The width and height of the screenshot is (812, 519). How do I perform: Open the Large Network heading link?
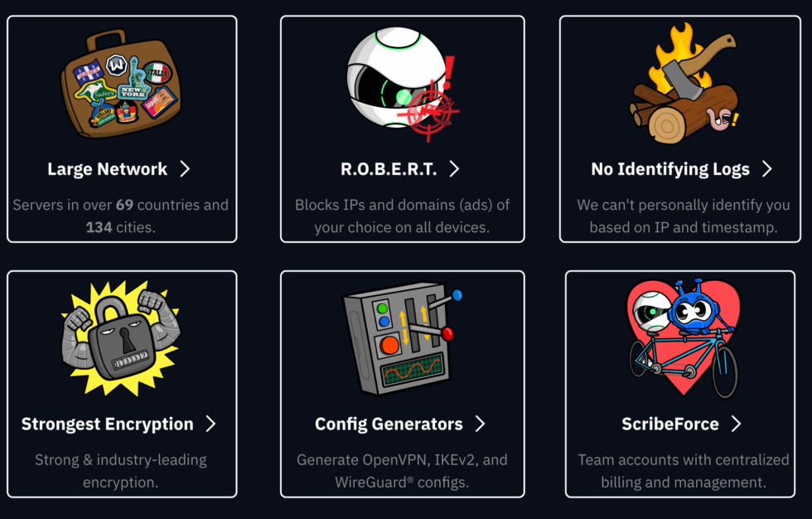point(107,169)
